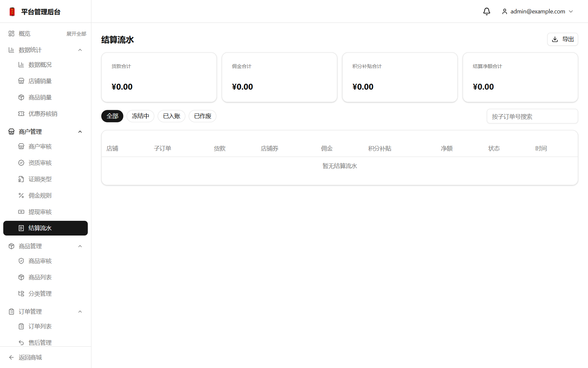Focus the 按子订单号搜索 search field

[532, 116]
